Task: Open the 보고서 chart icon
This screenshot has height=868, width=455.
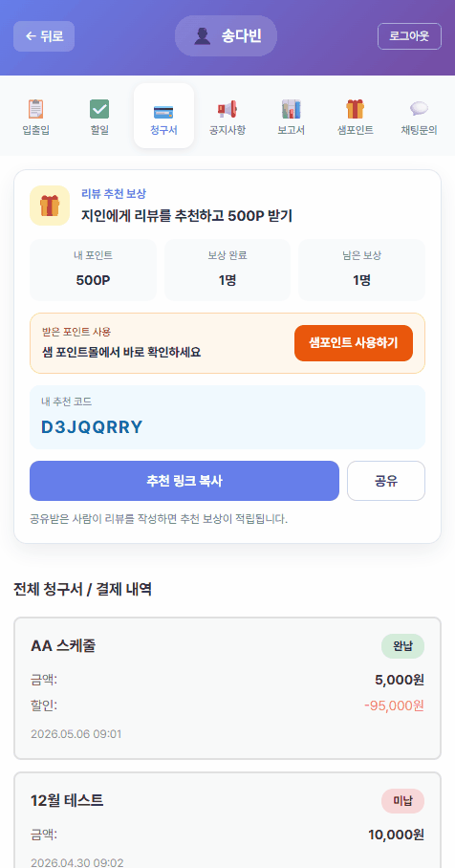Action: pos(292,109)
